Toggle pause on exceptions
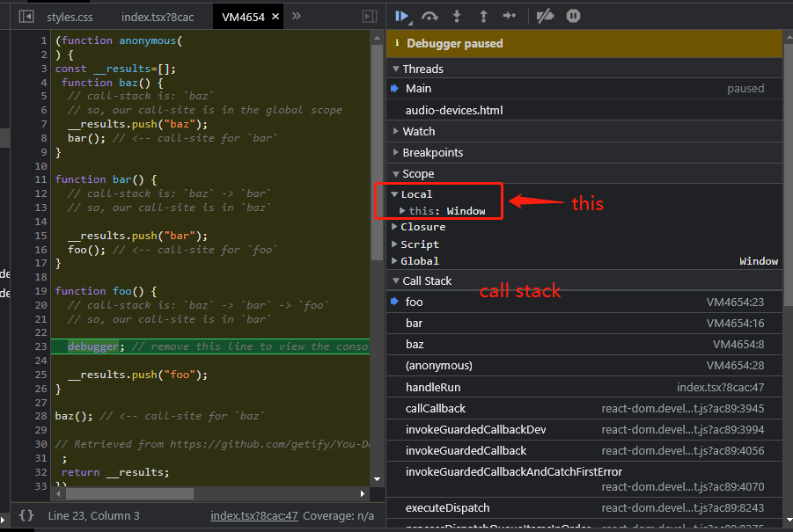Image resolution: width=793 pixels, height=532 pixels. (x=573, y=16)
